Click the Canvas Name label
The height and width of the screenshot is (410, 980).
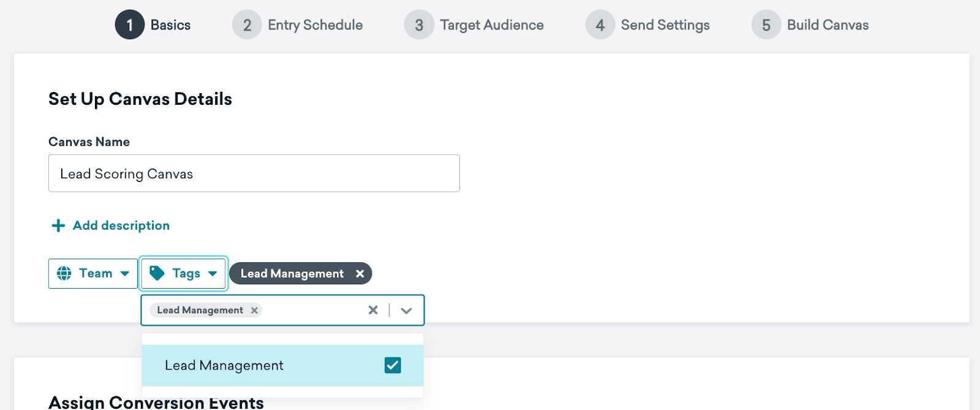pos(89,142)
